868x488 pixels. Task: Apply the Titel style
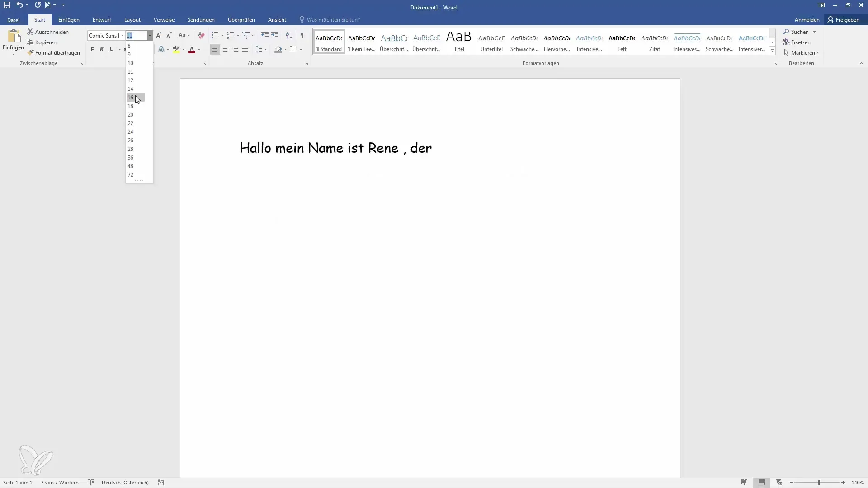[459, 42]
